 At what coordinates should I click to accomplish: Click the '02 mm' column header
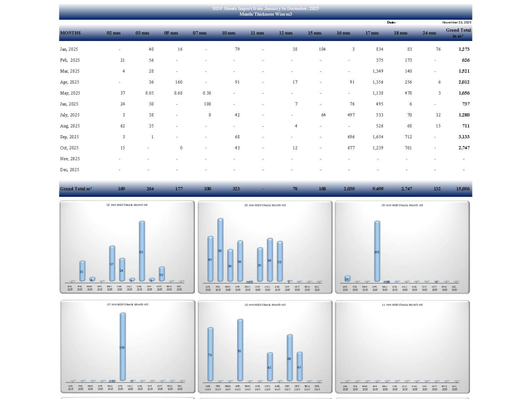[113, 33]
